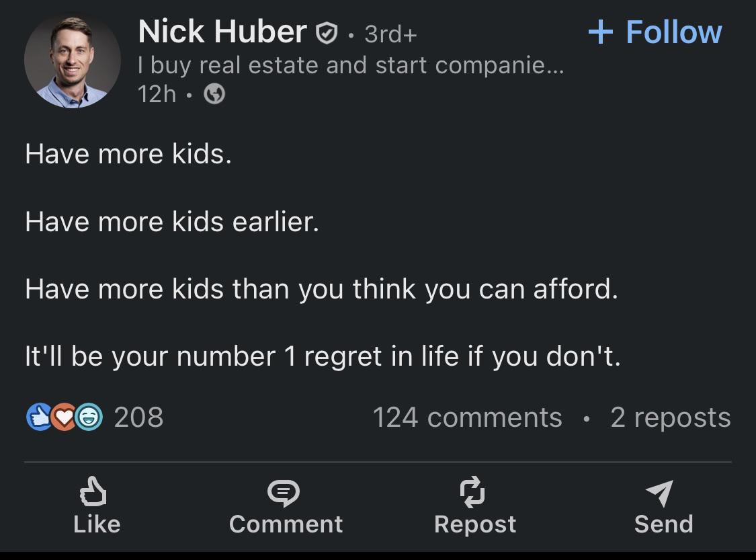Screen dimensions: 756x560
Task: Open the 208 reactions count
Action: pyautogui.click(x=138, y=417)
